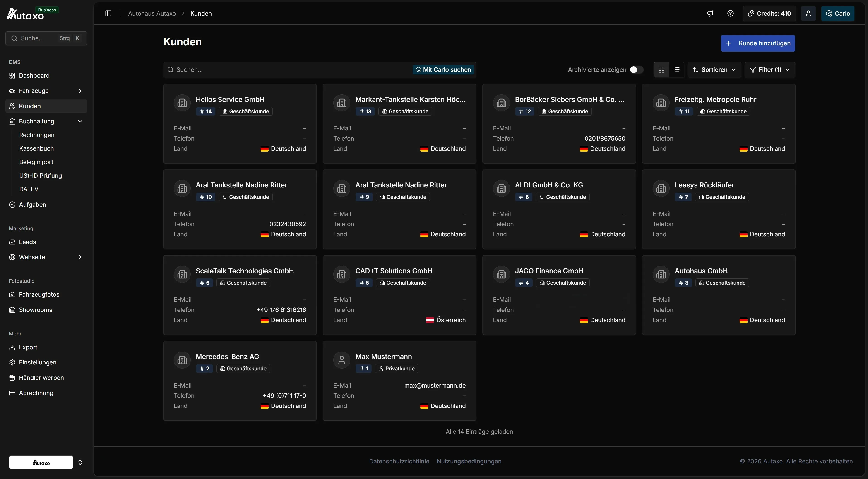The image size is (868, 479).
Task: Expand Webseite submenu chevron
Action: 80,257
